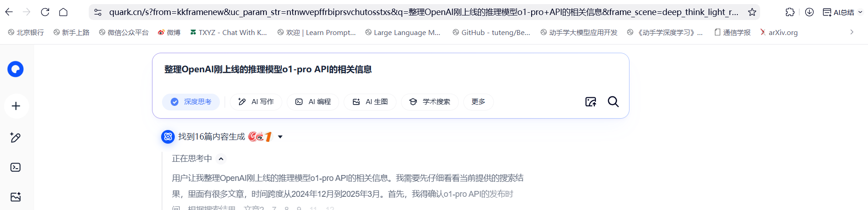The image size is (868, 210).
Task: Open the downloads icon
Action: 809,12
